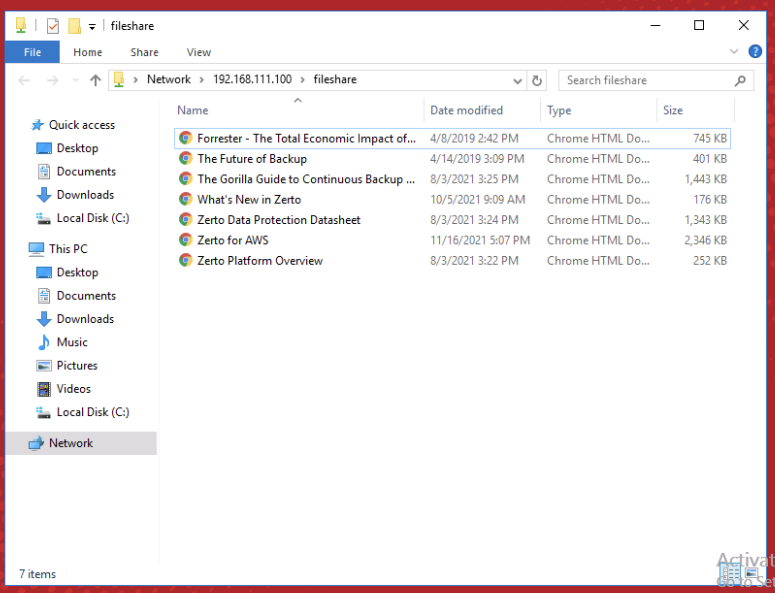
Task: Open Local Disk (C:) under This PC
Action: tap(93, 412)
